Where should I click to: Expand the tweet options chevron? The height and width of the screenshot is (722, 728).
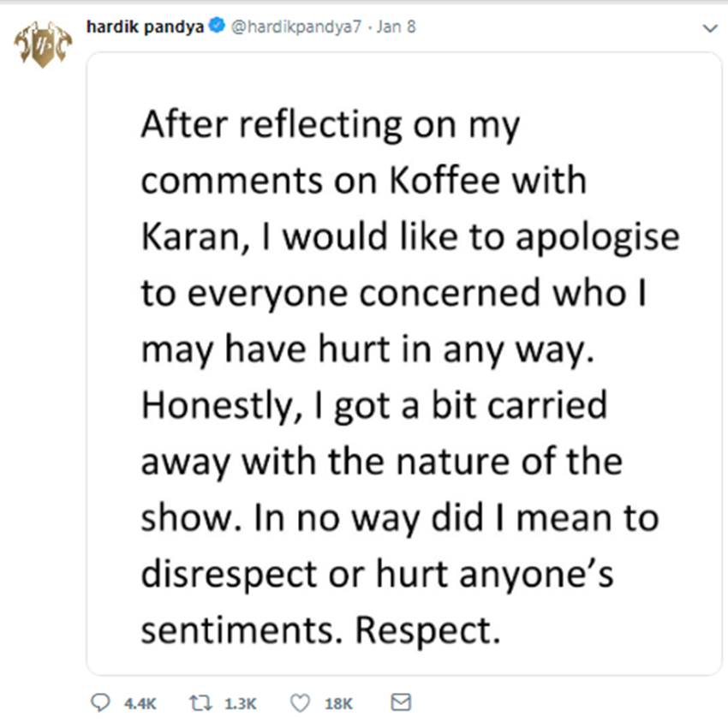pos(708,28)
